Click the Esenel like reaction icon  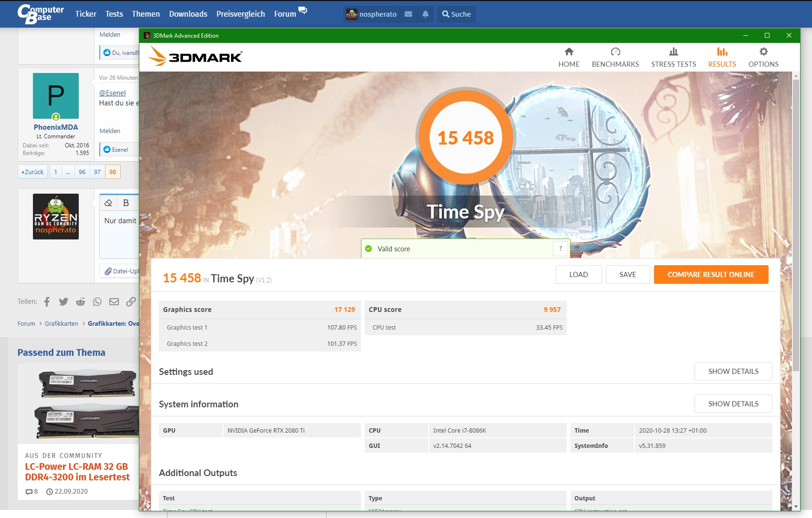click(x=107, y=149)
